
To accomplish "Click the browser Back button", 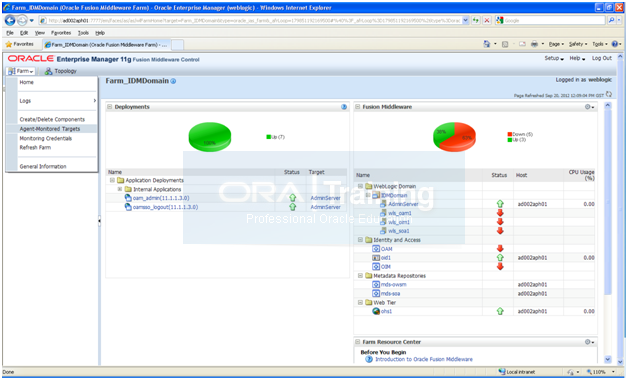I will pos(10,20).
